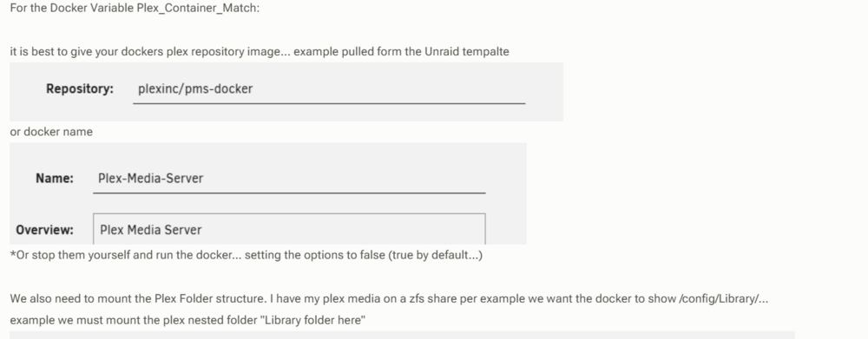Click the sentence about dockers plex repository image
This screenshot has height=339, width=868.
coord(260,52)
